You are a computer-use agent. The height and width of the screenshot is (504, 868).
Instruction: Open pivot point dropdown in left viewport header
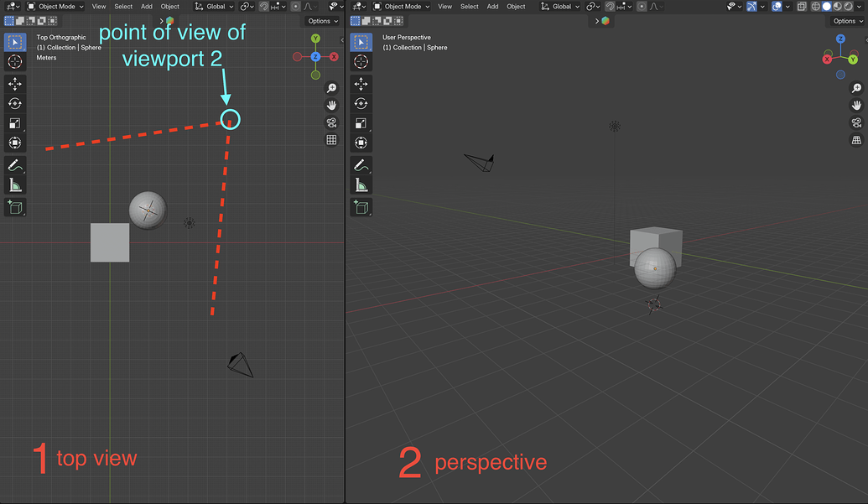(x=247, y=7)
